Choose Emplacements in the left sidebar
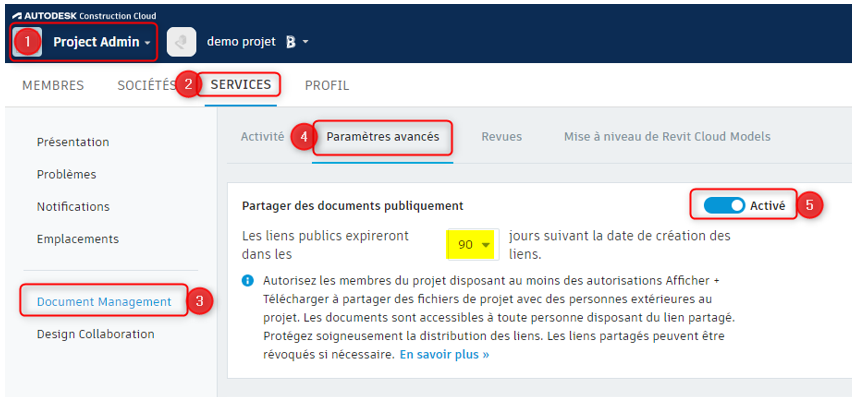This screenshot has height=400, width=858. click(77, 239)
